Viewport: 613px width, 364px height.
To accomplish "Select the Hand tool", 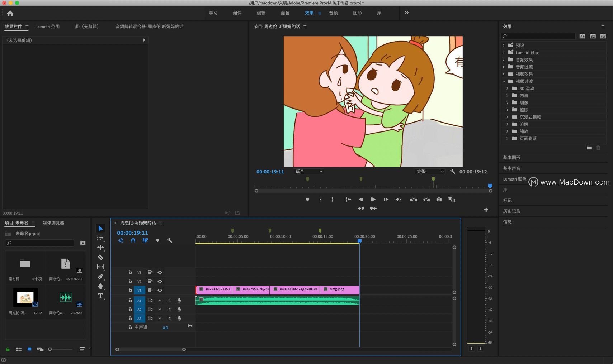I will pos(100,286).
